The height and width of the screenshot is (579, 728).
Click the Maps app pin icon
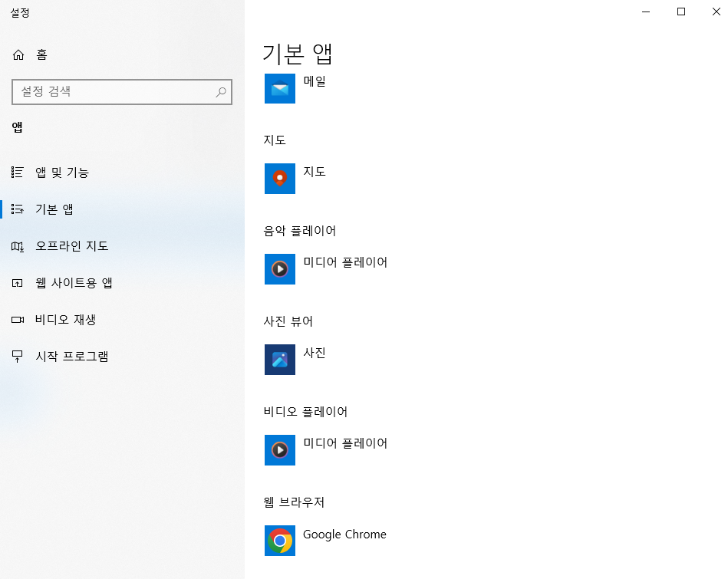click(280, 178)
